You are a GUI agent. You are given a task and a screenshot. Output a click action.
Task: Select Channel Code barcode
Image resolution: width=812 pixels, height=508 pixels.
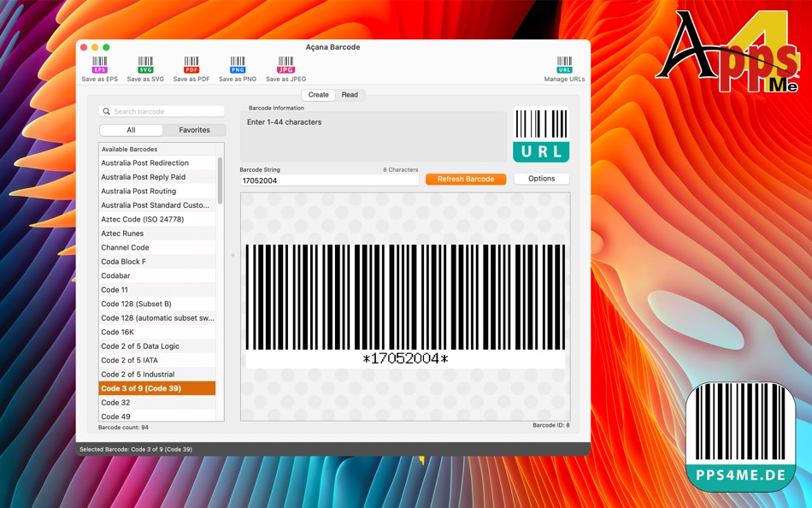(157, 247)
